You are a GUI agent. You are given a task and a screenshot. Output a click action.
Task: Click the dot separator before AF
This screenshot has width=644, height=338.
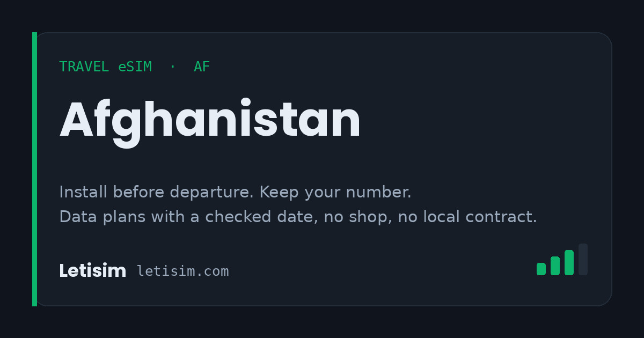172,67
